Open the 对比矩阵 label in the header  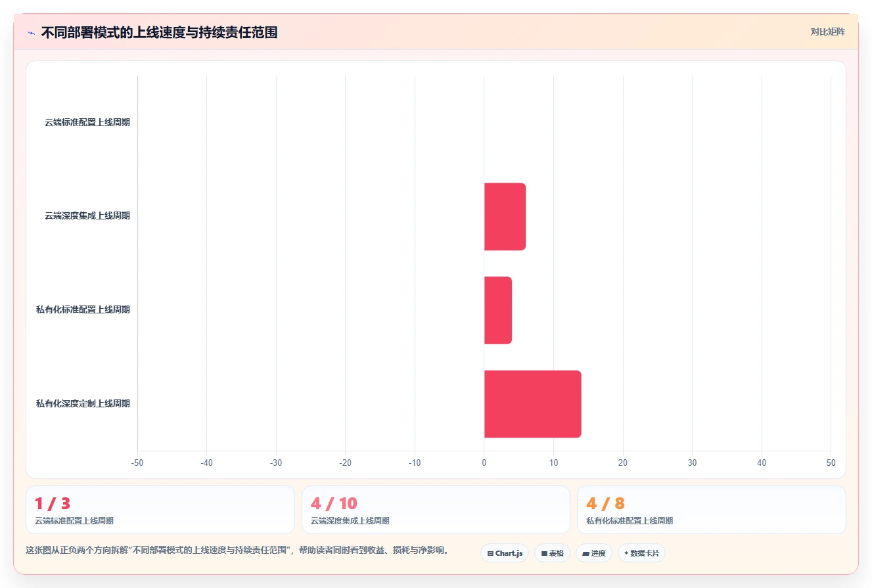point(827,32)
